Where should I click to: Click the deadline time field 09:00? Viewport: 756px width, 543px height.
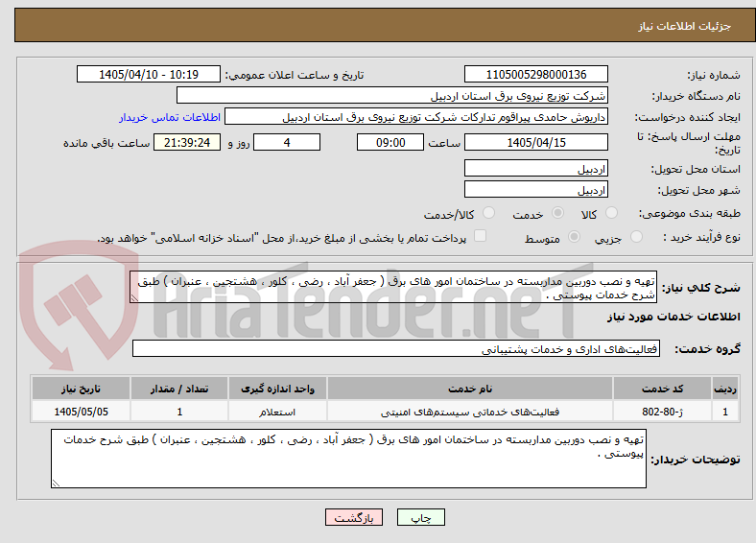tap(390, 142)
